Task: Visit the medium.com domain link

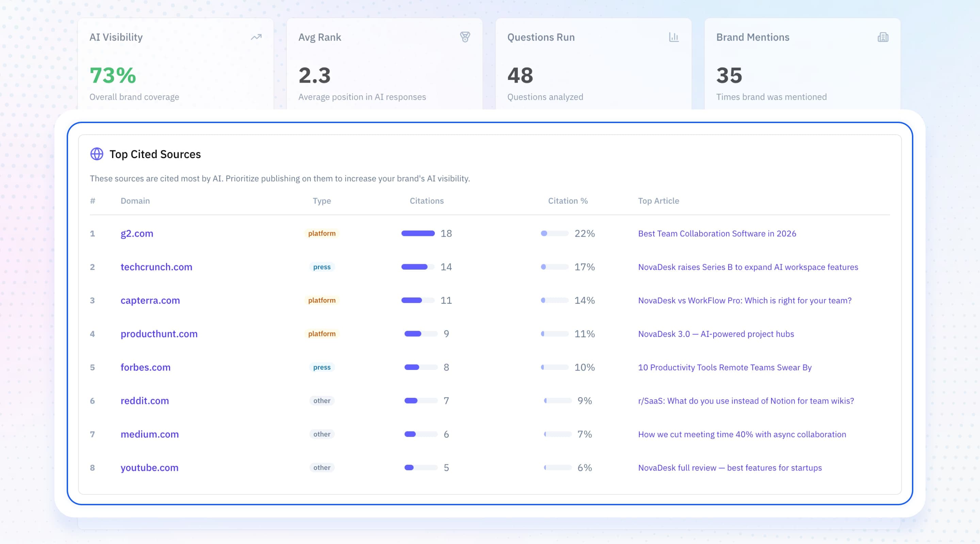Action: 149,434
